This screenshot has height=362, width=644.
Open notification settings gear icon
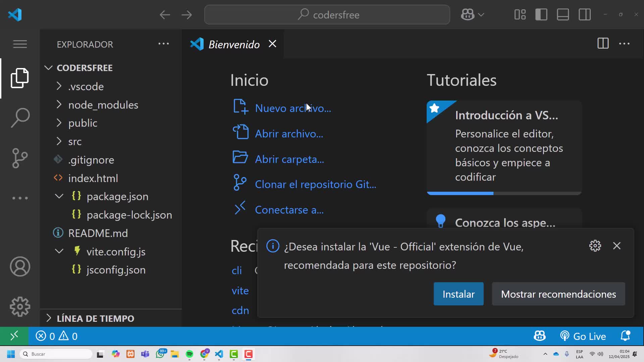595,246
